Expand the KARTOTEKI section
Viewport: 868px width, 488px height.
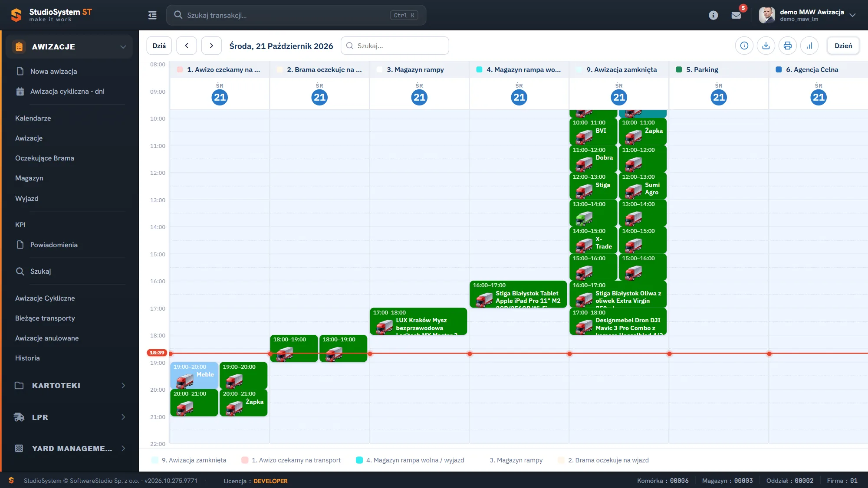(x=69, y=386)
